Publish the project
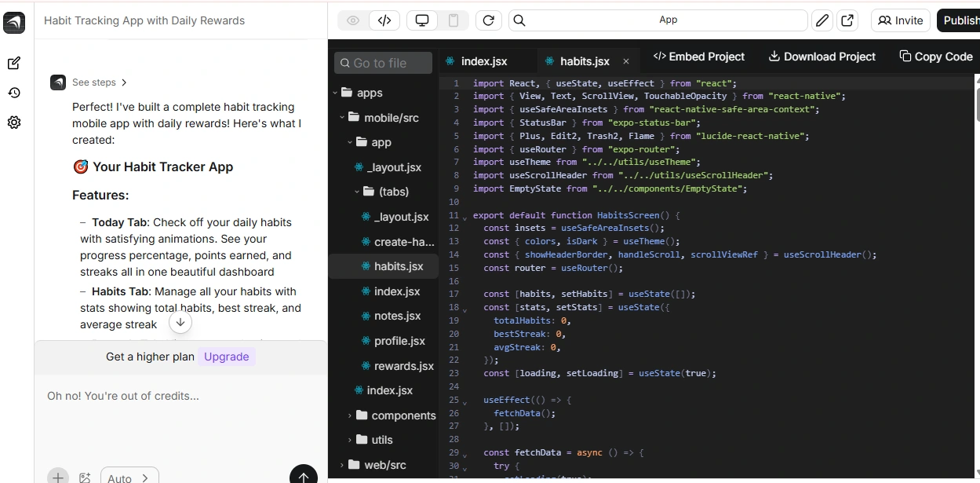980x483 pixels. 961,20
